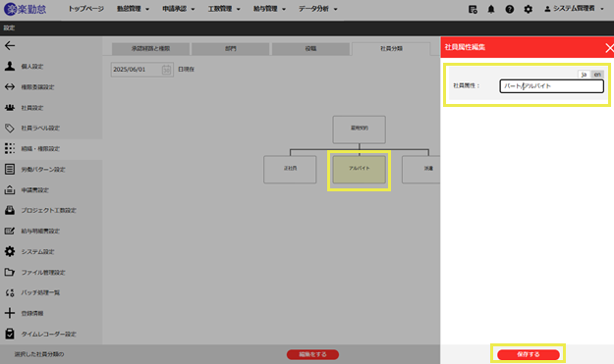Switch to the 部門 tab
Viewport: 614px width, 364px height.
(231, 49)
